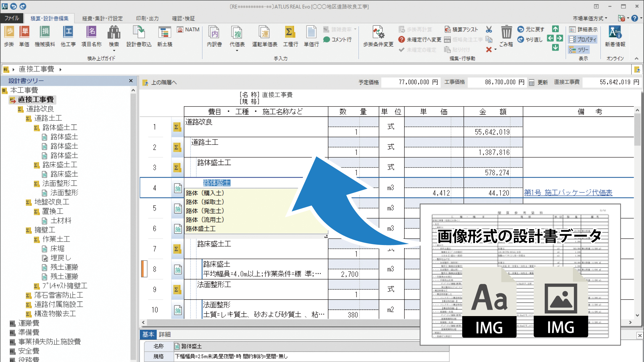Cut selection with scissors icon

489,29
